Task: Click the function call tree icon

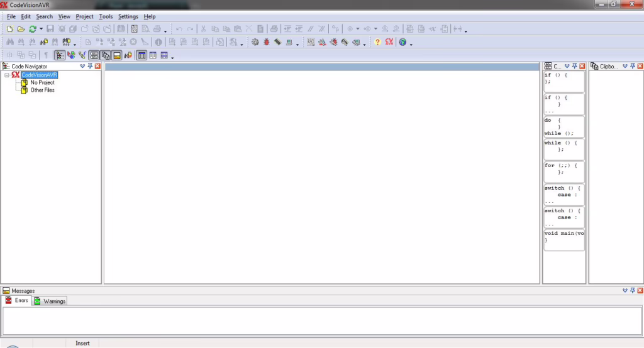Action: point(82,55)
